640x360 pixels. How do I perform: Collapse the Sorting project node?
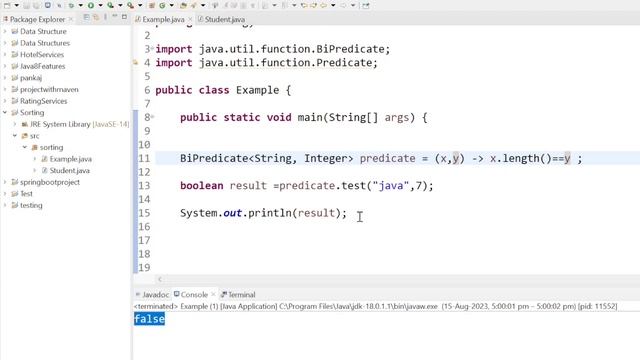(5, 112)
